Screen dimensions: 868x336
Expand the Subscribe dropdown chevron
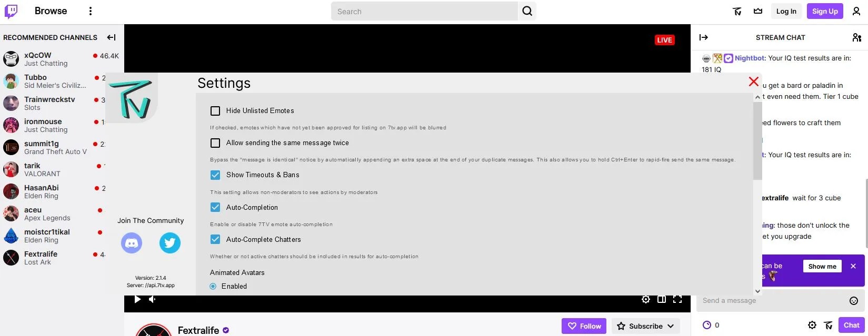click(x=671, y=326)
